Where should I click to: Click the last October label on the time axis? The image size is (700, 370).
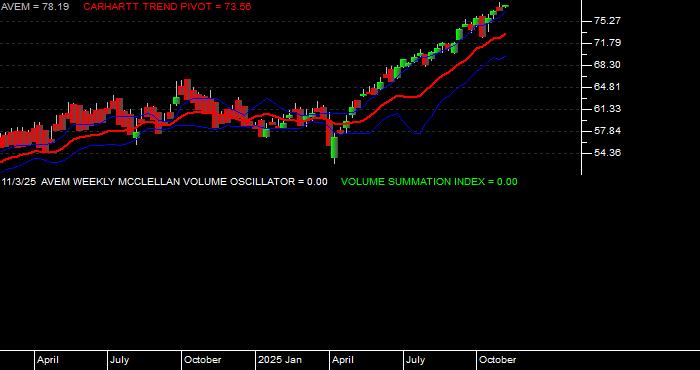click(497, 360)
